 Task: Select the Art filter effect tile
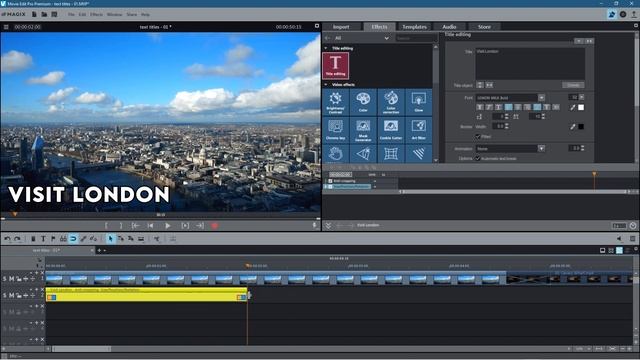419,129
